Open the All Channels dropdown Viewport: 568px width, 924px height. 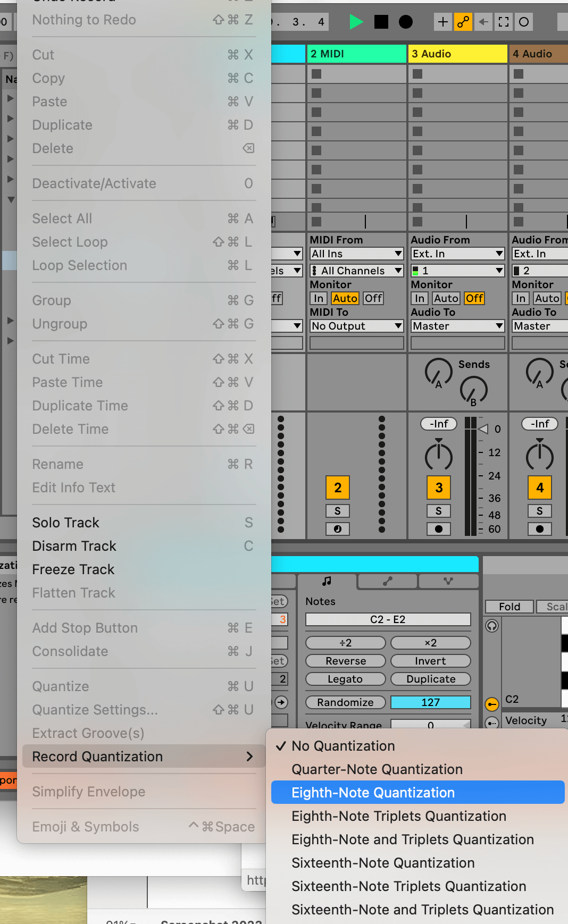coord(357,271)
